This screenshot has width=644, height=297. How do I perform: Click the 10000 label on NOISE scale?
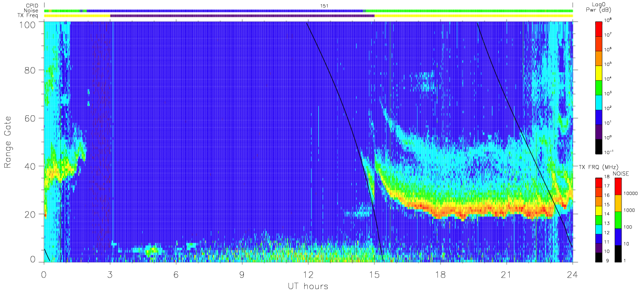click(631, 194)
